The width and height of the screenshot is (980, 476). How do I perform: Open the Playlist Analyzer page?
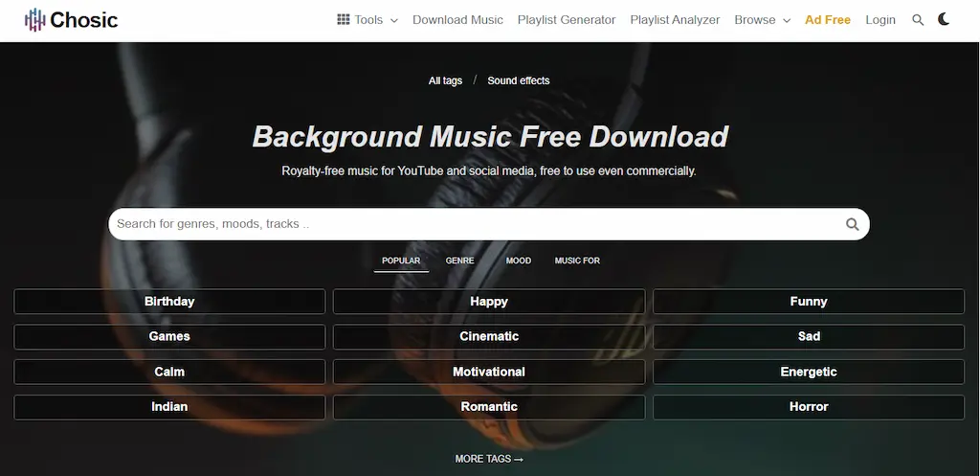(675, 20)
